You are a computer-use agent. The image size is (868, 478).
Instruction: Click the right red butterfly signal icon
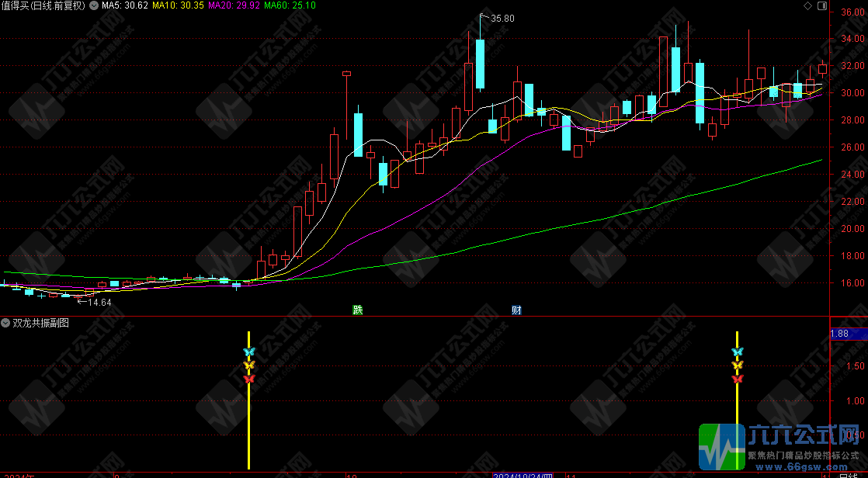(737, 379)
